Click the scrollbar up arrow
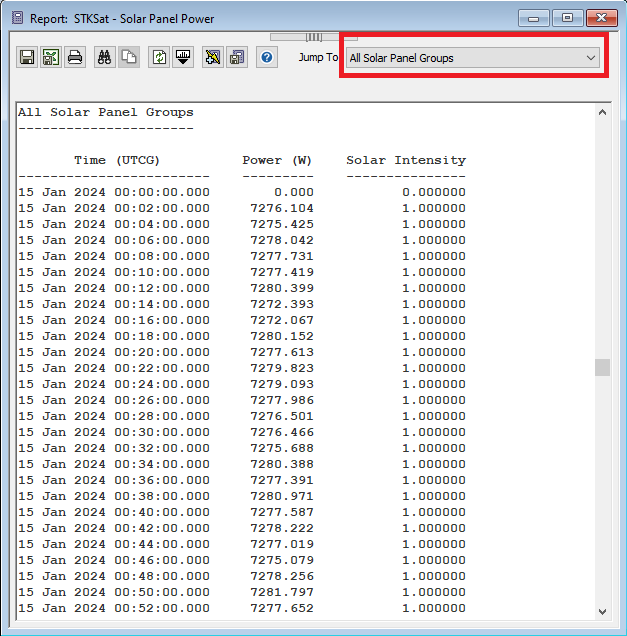Viewport: 627px width, 636px height. 602,112
